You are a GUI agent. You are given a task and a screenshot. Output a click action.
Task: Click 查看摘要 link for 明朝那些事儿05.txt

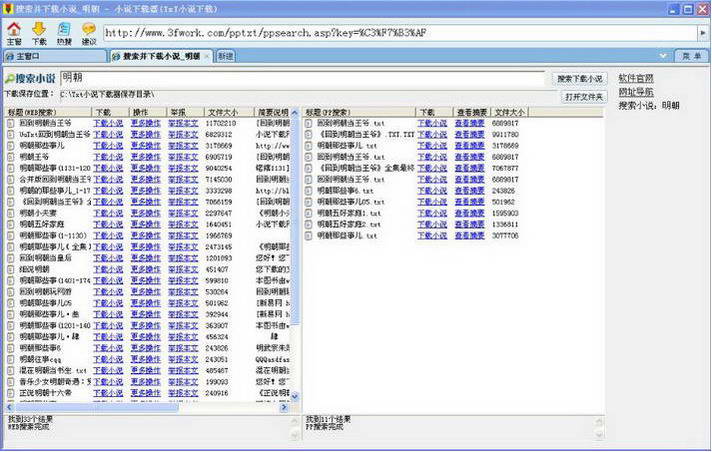coord(470,202)
